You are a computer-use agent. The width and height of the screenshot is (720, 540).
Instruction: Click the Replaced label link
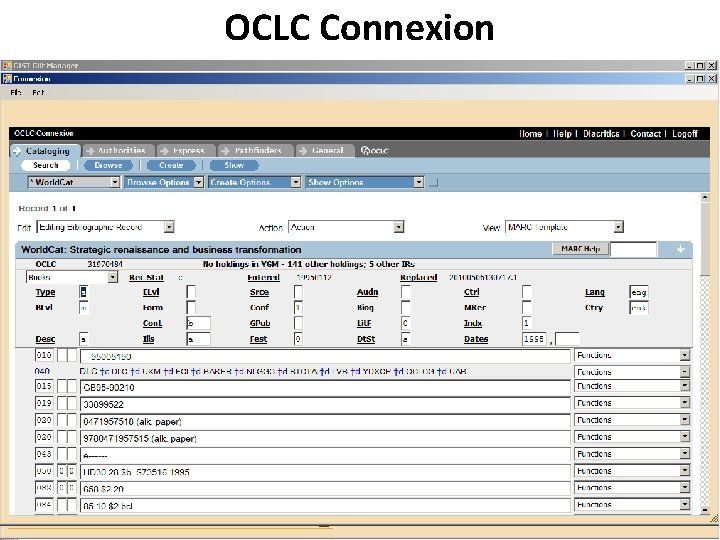pos(418,277)
